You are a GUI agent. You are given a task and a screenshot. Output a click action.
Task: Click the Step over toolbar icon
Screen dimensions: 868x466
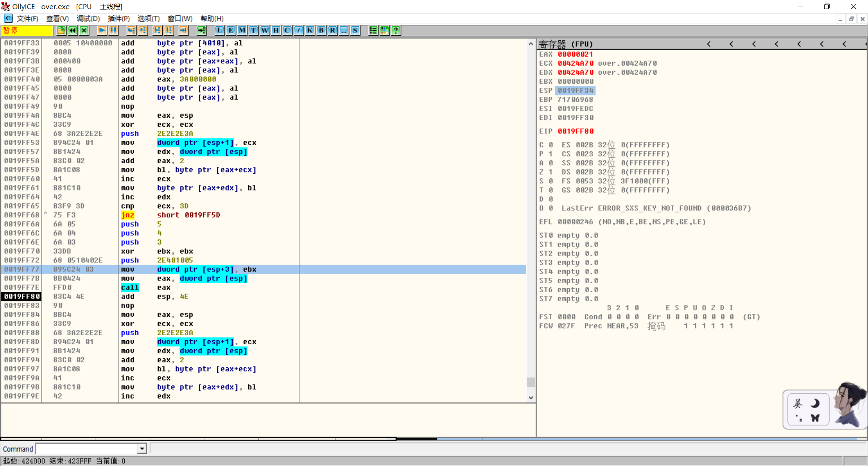(142, 30)
